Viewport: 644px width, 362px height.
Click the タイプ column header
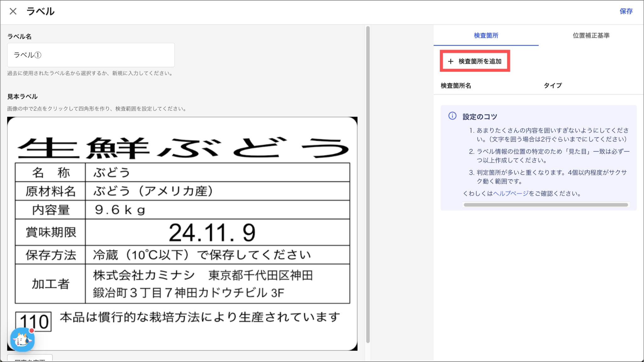[552, 86]
